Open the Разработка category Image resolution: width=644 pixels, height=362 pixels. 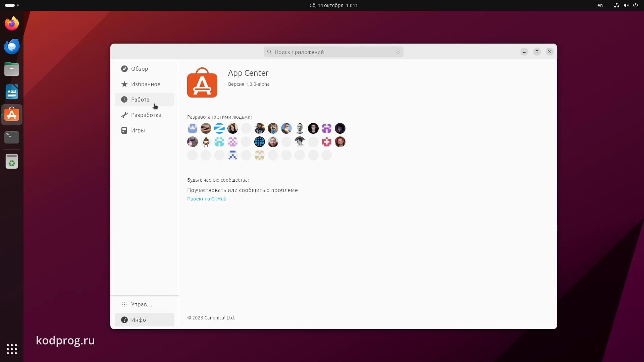[x=145, y=115]
